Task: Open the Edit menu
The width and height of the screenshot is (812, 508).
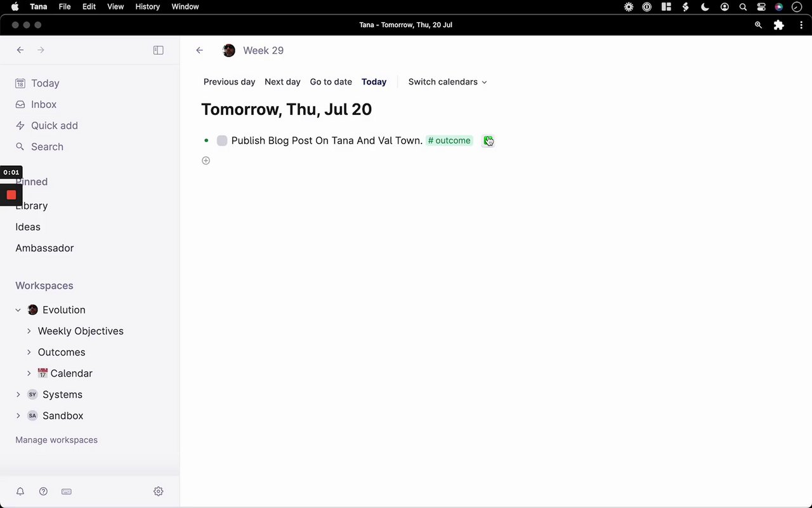Action: (89, 7)
